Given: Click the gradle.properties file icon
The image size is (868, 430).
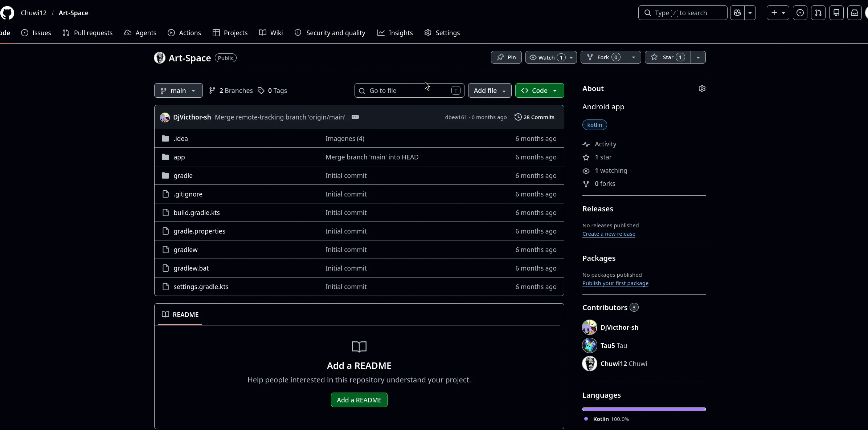Looking at the screenshot, I should 166,231.
